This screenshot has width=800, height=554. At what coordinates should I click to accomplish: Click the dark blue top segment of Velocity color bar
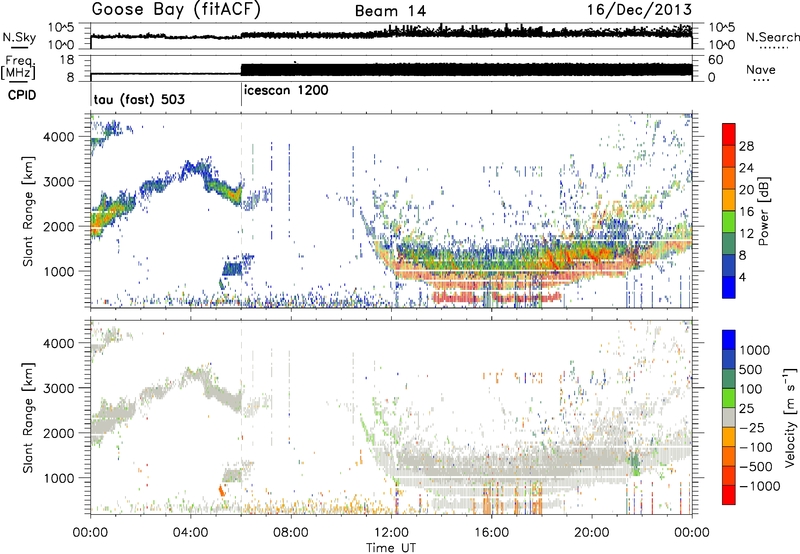click(x=729, y=340)
